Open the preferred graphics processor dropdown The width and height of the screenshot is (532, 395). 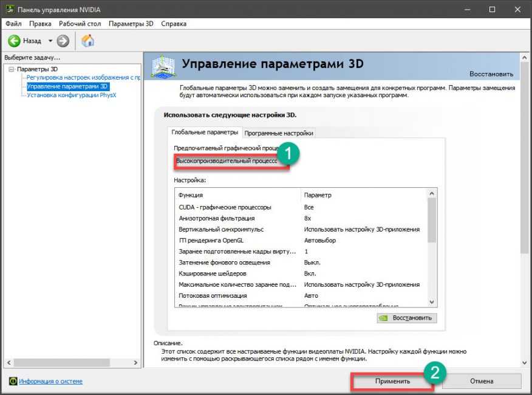pos(231,161)
